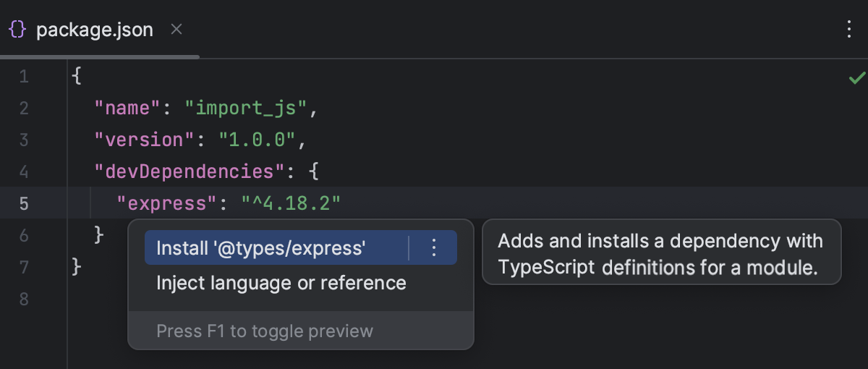Click the "^4.18.2" version string
The width and height of the screenshot is (868, 369).
290,204
